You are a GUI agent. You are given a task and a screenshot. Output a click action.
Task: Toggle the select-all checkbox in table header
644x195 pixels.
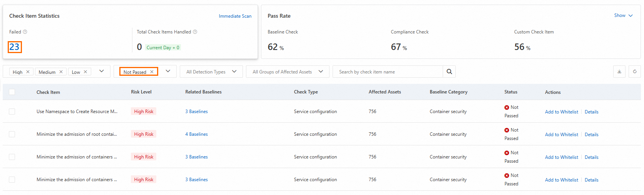coord(12,92)
